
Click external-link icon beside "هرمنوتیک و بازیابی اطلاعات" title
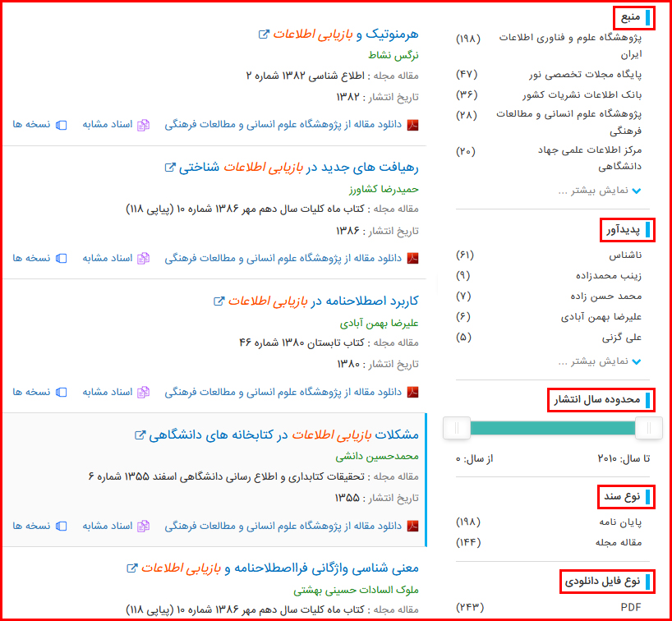pos(264,34)
